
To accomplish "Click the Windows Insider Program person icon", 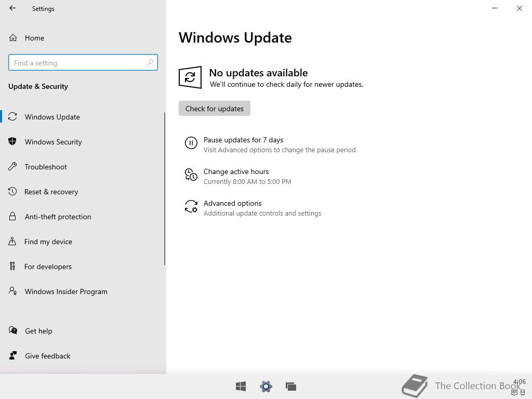I will click(x=12, y=291).
